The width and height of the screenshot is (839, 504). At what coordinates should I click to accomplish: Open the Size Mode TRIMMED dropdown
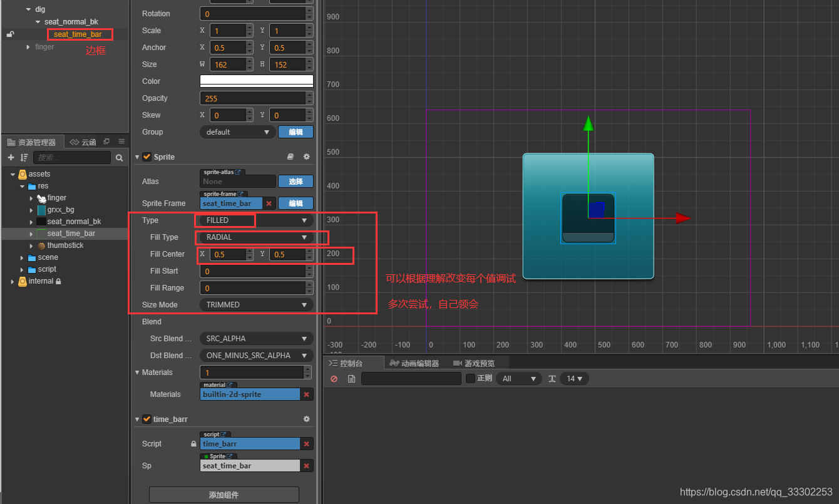tap(257, 305)
